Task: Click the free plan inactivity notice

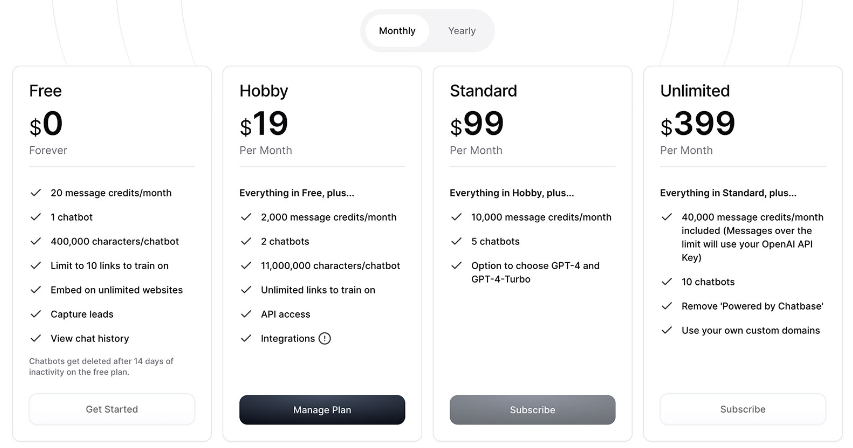Action: point(101,366)
